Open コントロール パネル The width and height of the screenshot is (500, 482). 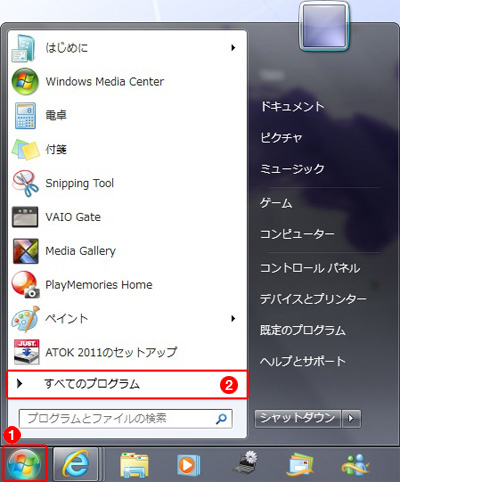(x=310, y=268)
